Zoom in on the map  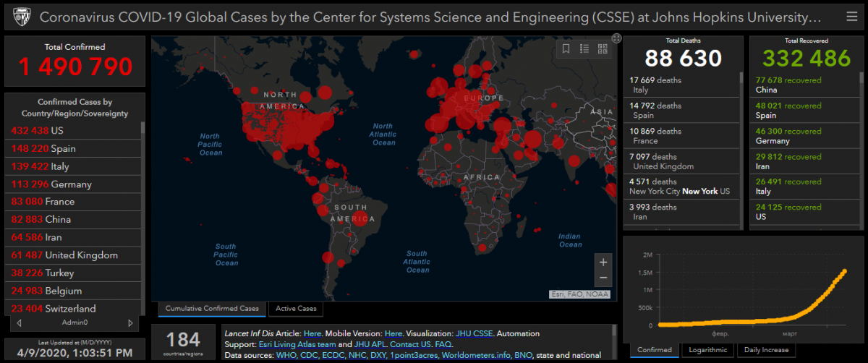click(x=603, y=262)
